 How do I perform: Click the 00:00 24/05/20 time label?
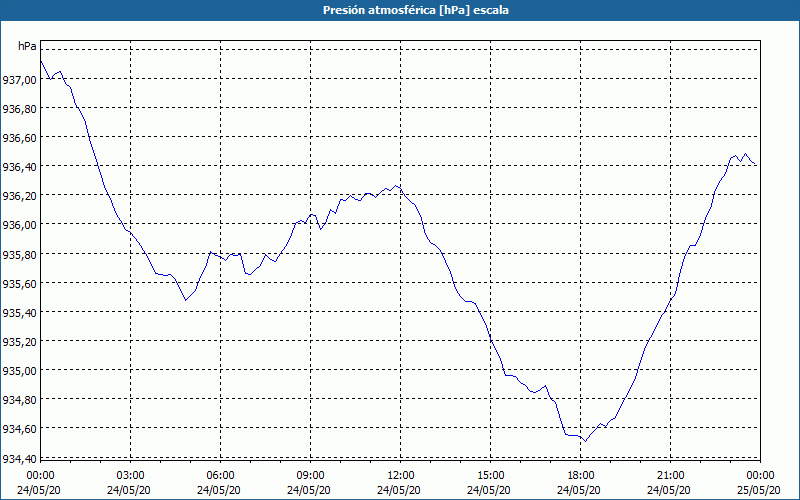point(39,483)
